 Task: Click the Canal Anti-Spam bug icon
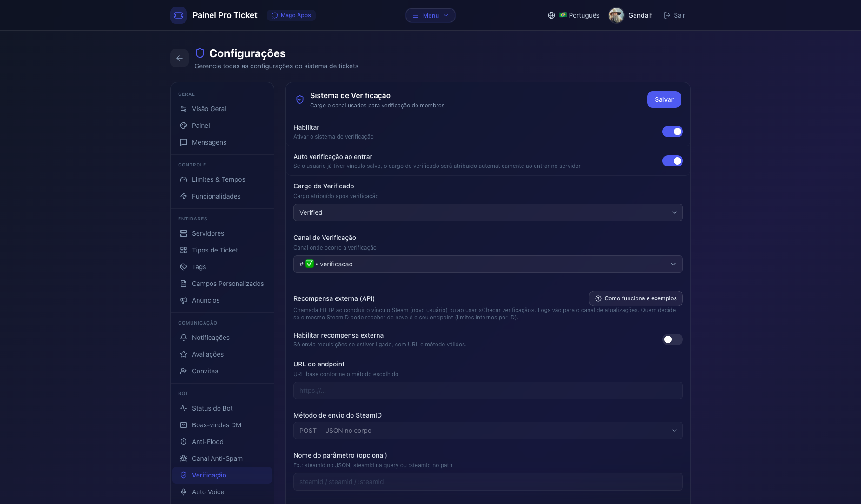click(x=184, y=458)
